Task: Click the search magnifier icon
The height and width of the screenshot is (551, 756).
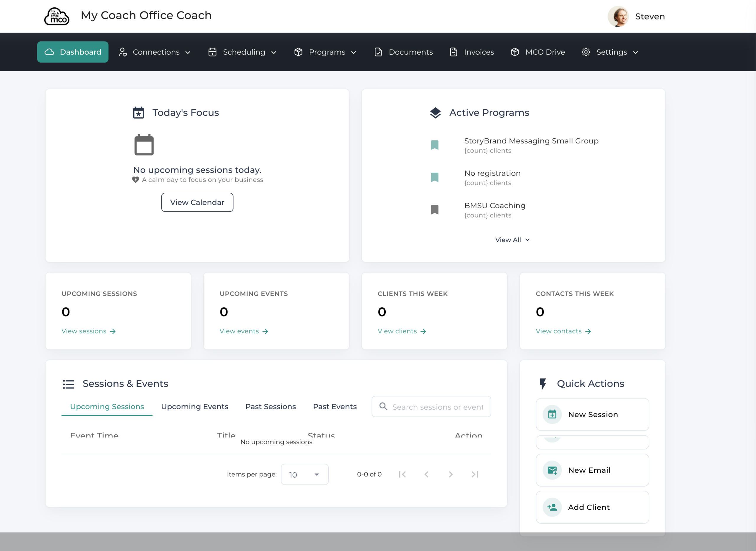Action: (383, 407)
